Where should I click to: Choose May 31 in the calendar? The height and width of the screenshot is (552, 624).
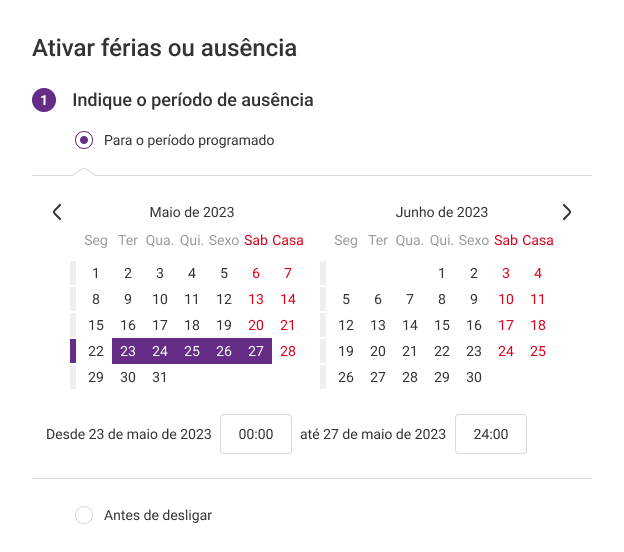(160, 377)
